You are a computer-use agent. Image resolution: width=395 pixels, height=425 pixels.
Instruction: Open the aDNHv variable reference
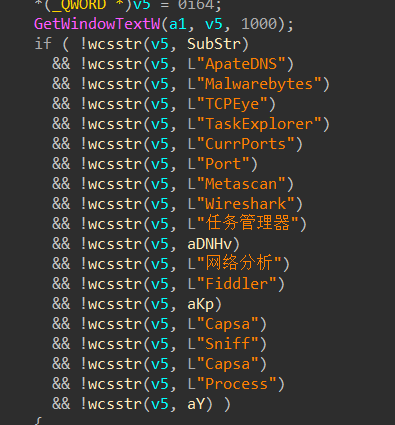point(209,244)
